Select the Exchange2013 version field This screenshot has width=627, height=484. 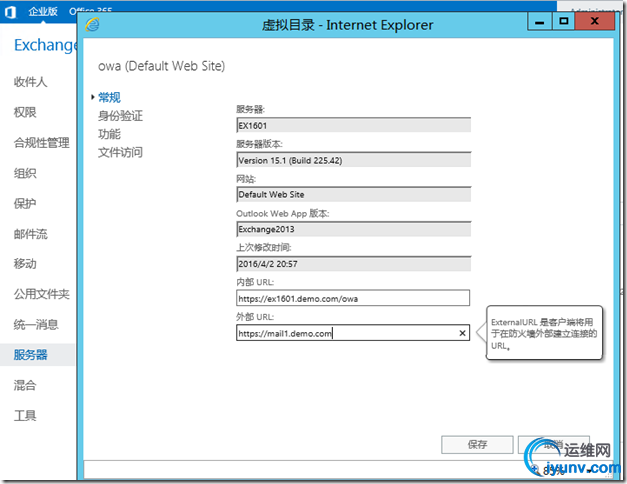click(353, 229)
